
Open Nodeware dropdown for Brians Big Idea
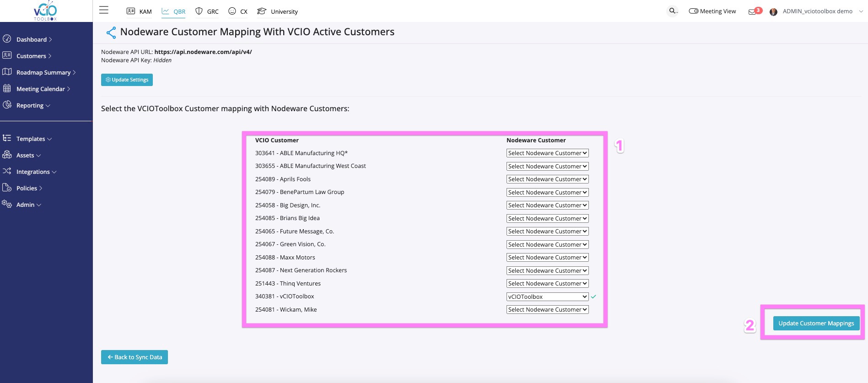pos(547,218)
